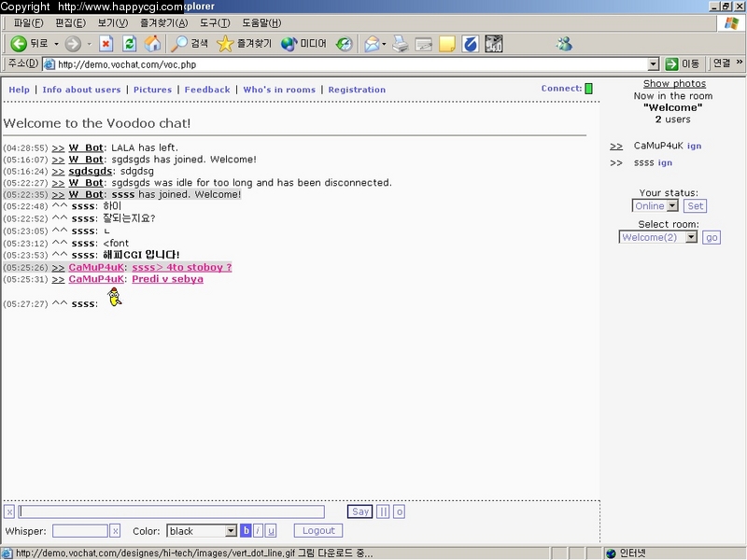Expand the address bar URL dropdown
747x560 pixels.
coord(654,63)
